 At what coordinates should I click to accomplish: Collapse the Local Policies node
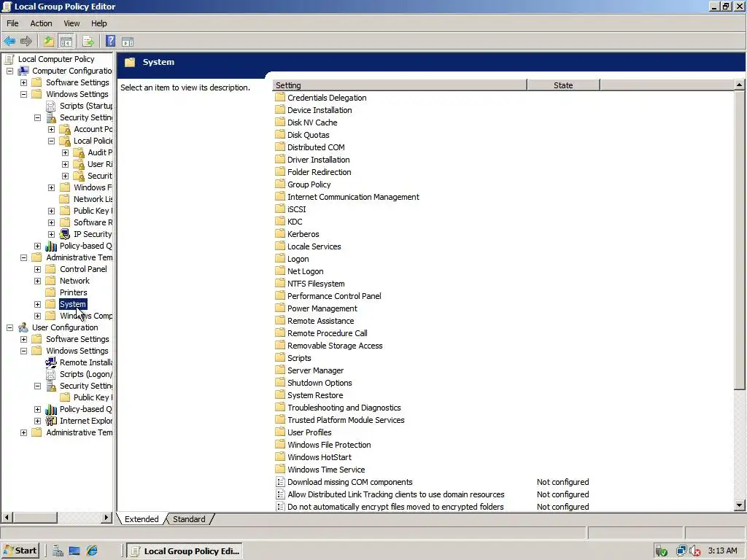[x=52, y=141]
